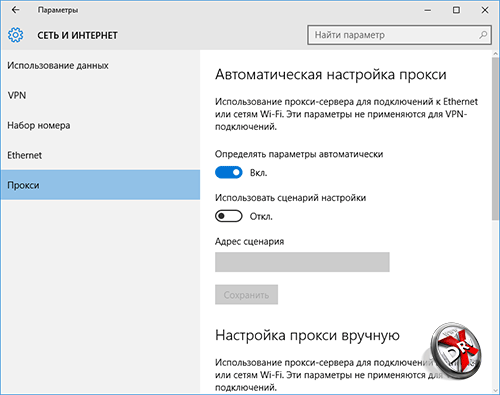Focus the 'Найти параметр' search field
The width and height of the screenshot is (500, 395).
pyautogui.click(x=399, y=35)
